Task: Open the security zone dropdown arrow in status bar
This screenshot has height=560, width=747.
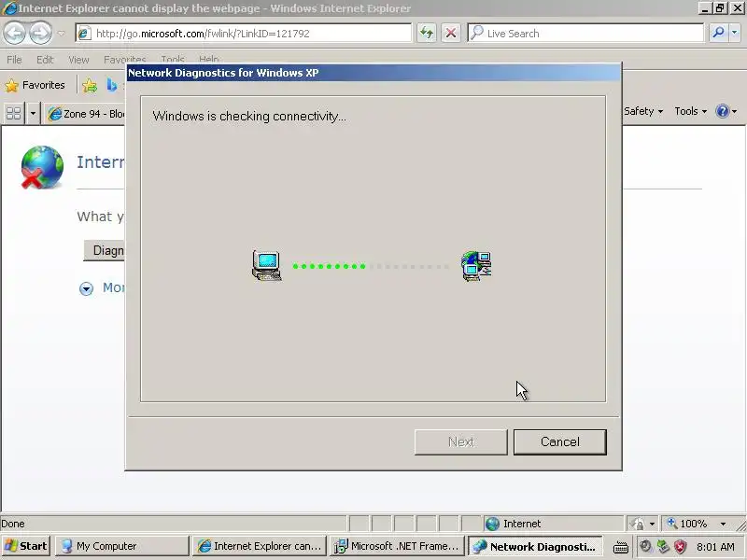Action: (652, 524)
